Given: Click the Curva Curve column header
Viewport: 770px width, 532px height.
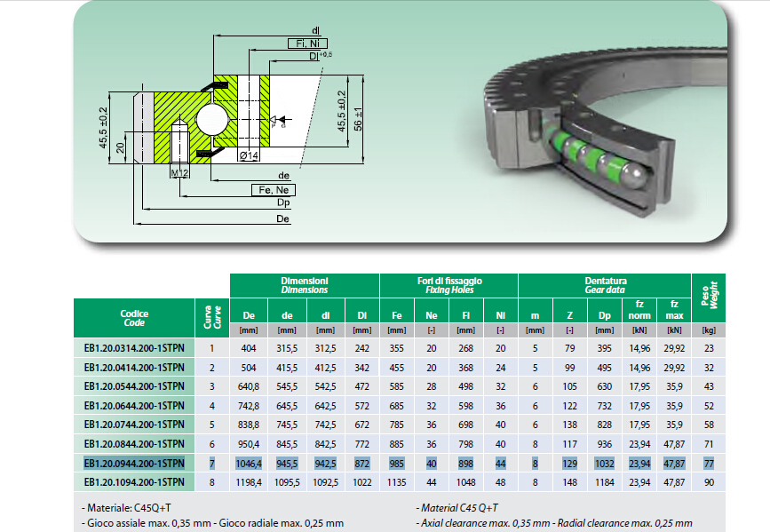Looking at the screenshot, I should 212,318.
